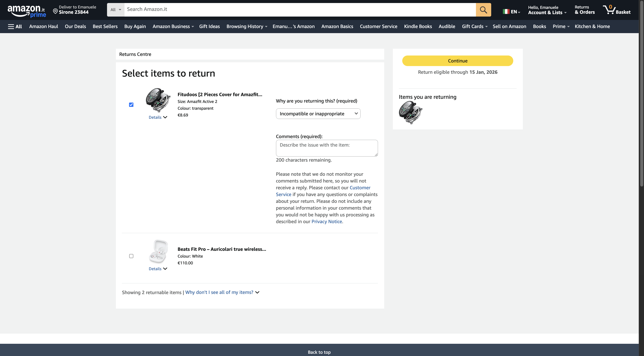Check the Beats Fit Pro return checkbox

[x=131, y=256]
